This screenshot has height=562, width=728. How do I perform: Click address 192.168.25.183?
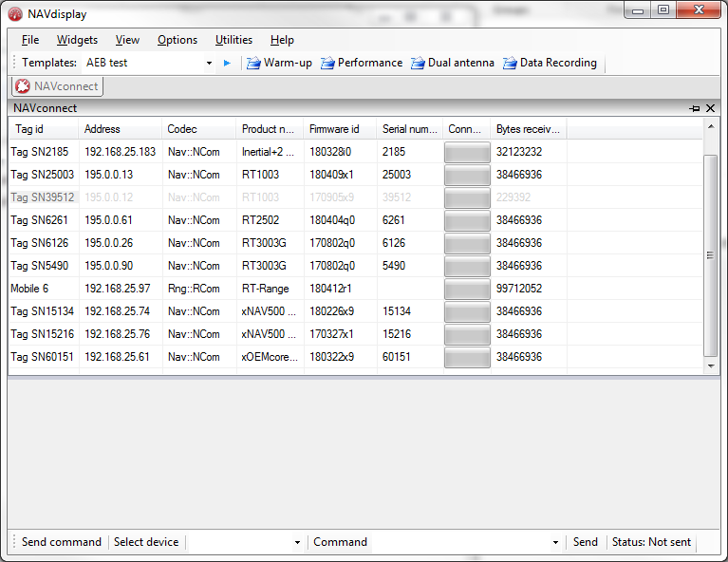pyautogui.click(x=121, y=152)
